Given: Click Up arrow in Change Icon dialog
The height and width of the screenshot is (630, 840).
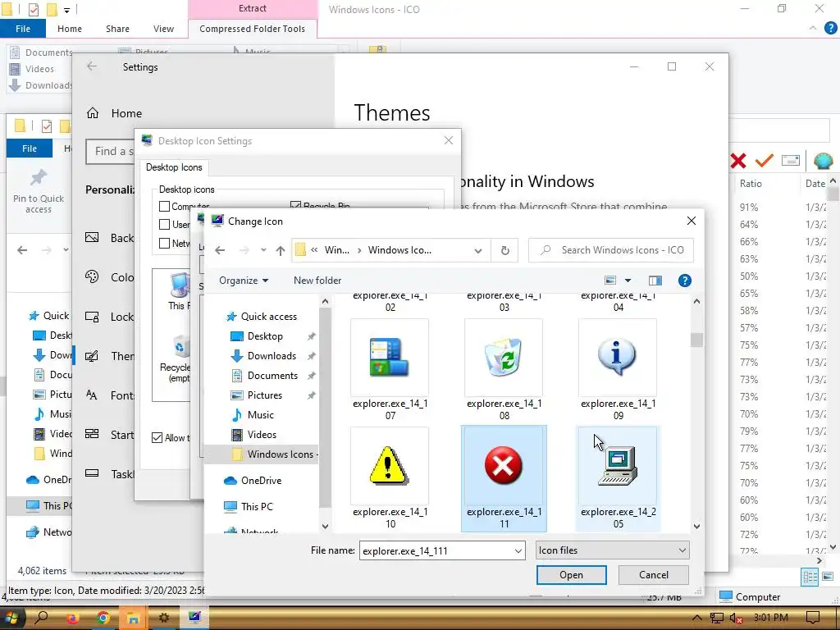Looking at the screenshot, I should coord(281,250).
